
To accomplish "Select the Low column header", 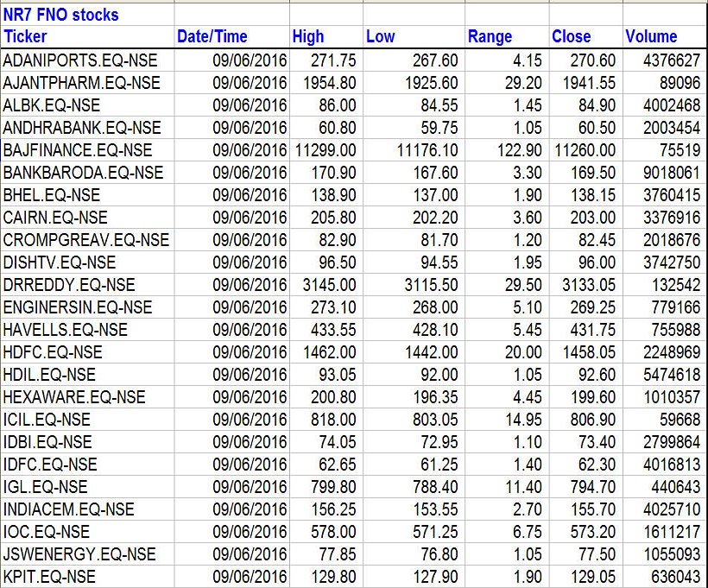I will point(380,36).
